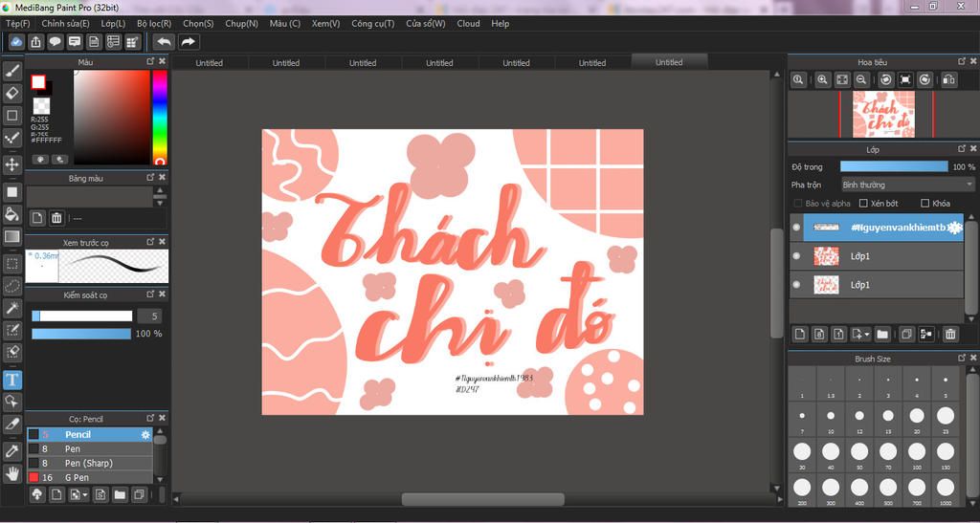Select the Bucket fill tool
980x523 pixels.
11,214
